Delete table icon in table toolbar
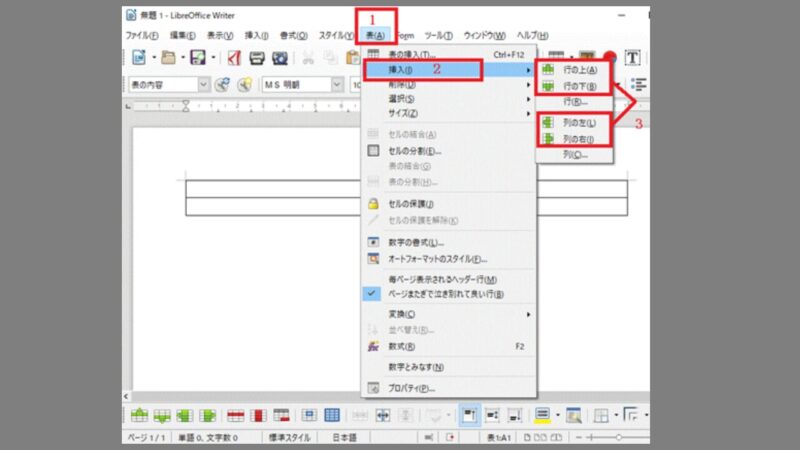 click(x=281, y=415)
